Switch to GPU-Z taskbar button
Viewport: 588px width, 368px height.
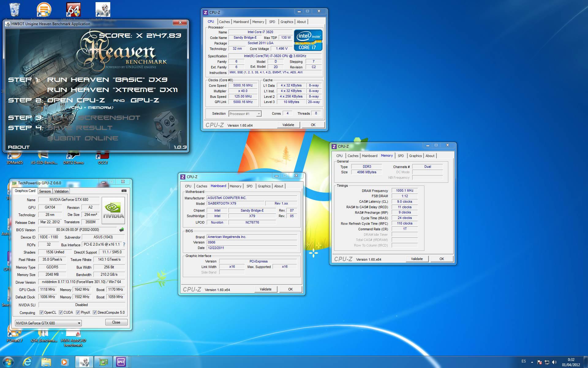point(103,362)
